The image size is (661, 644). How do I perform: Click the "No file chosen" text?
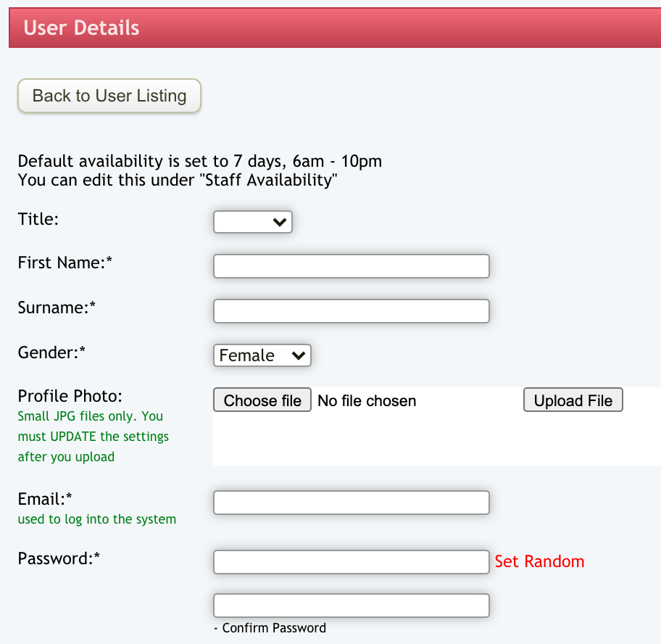[x=367, y=401]
